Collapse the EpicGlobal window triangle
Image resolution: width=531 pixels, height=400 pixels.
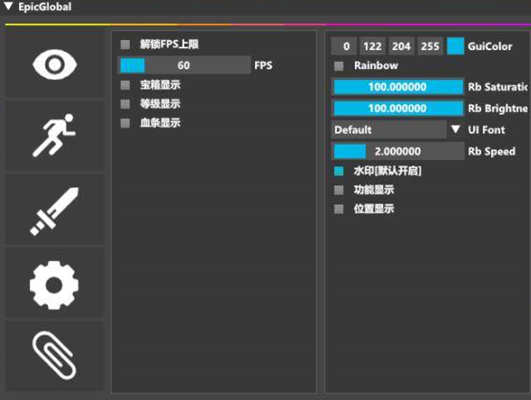tap(8, 6)
